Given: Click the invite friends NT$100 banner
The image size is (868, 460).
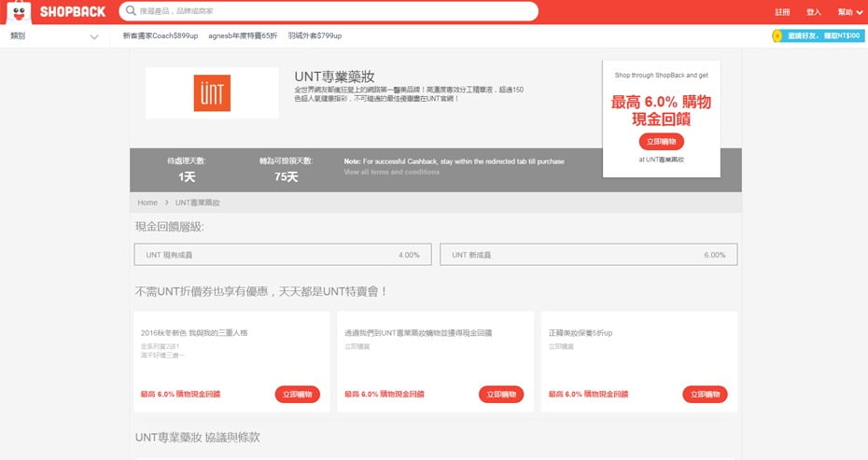Looking at the screenshot, I should 819,35.
